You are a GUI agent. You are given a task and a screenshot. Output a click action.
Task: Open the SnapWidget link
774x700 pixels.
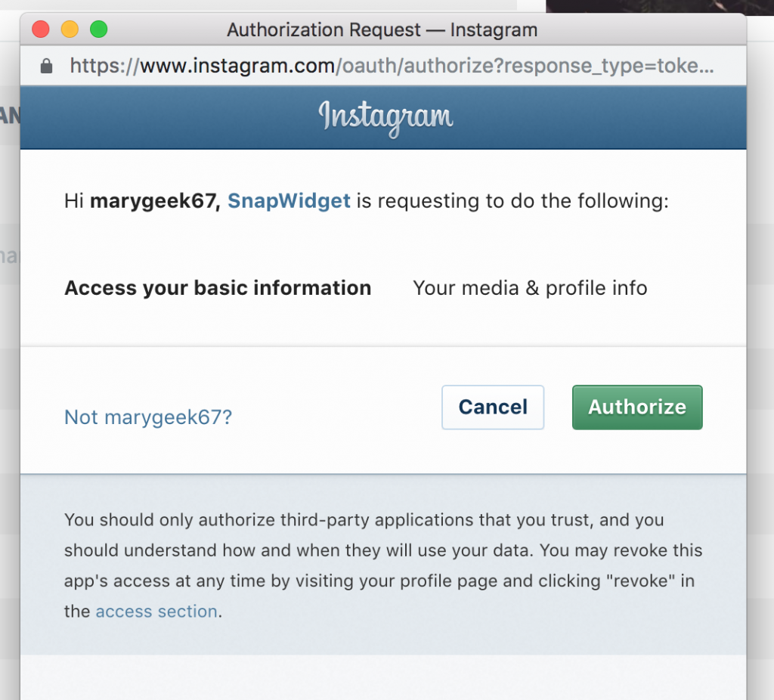288,201
